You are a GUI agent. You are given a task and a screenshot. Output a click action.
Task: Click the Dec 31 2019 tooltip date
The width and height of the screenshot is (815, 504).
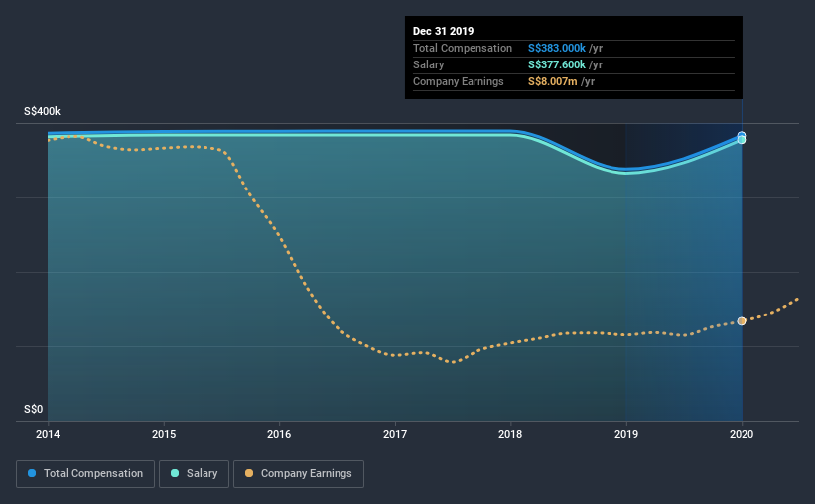(444, 31)
